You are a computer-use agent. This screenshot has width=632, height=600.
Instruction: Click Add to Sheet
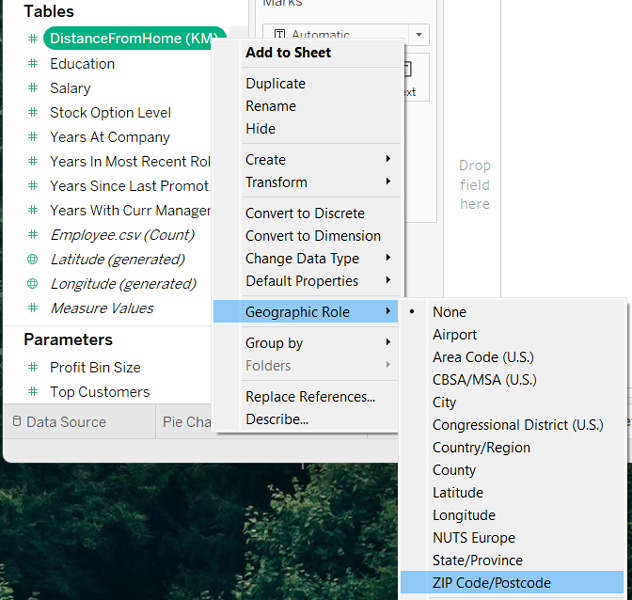pyautogui.click(x=288, y=53)
